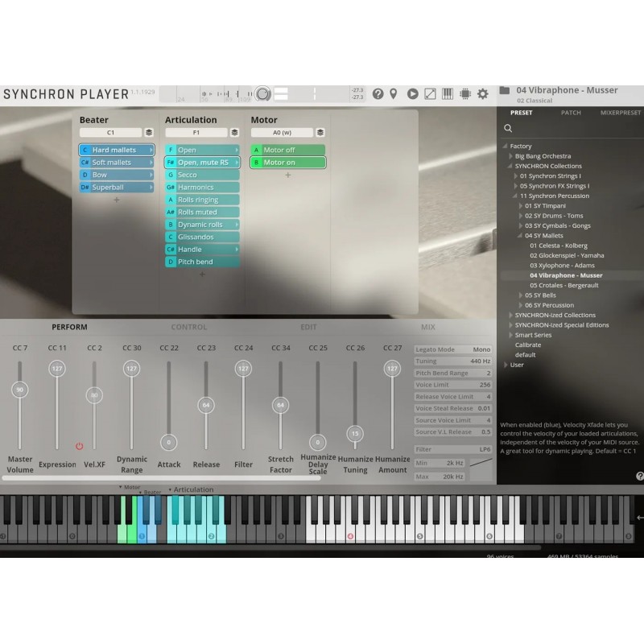Enable Motor on in the Motor column

(286, 163)
